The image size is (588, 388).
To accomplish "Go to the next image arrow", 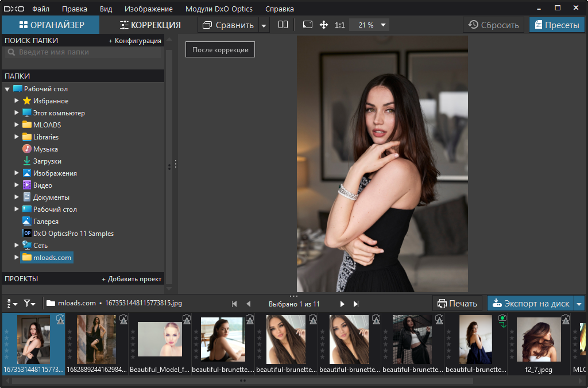I will pos(342,304).
